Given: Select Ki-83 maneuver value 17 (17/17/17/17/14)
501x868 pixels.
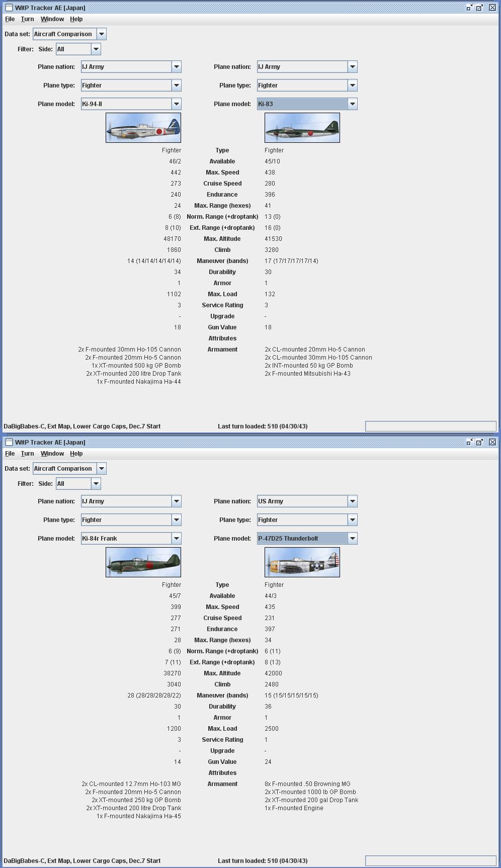Looking at the screenshot, I should (x=291, y=261).
